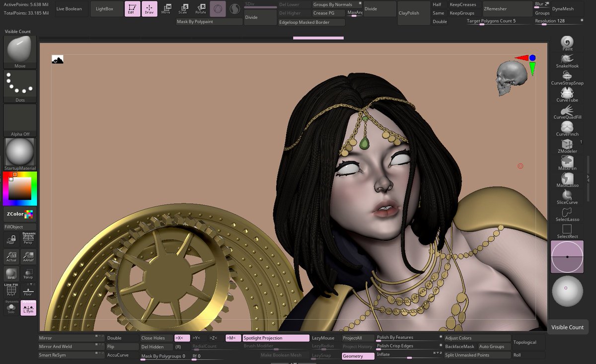This screenshot has height=364, width=596.
Task: Open the StartupMaterial selector
Action: coord(19,151)
